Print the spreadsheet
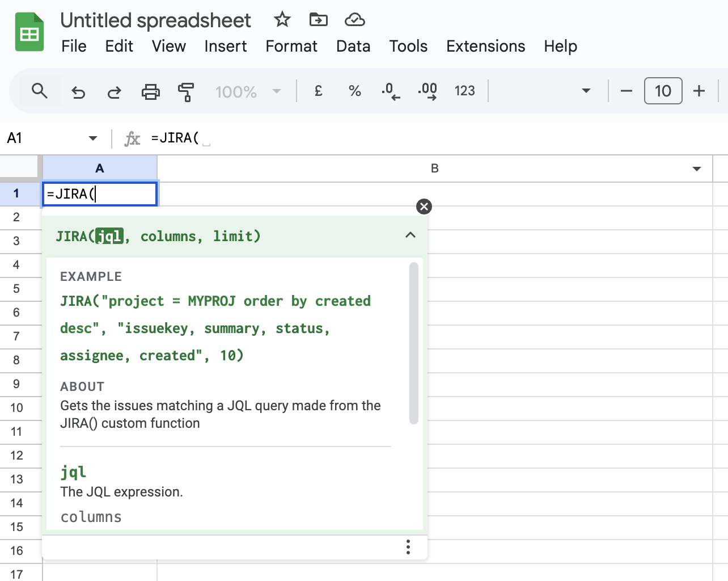Viewport: 728px width, 581px height. (x=150, y=91)
